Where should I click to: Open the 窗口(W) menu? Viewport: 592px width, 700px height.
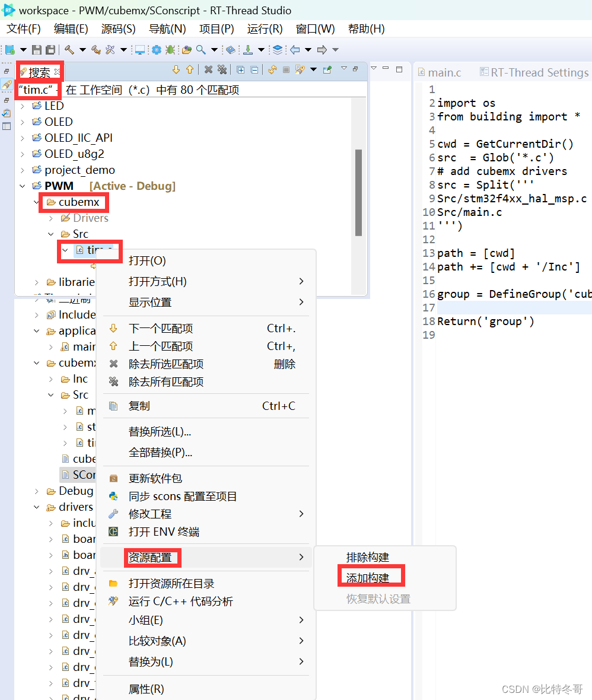tap(315, 29)
